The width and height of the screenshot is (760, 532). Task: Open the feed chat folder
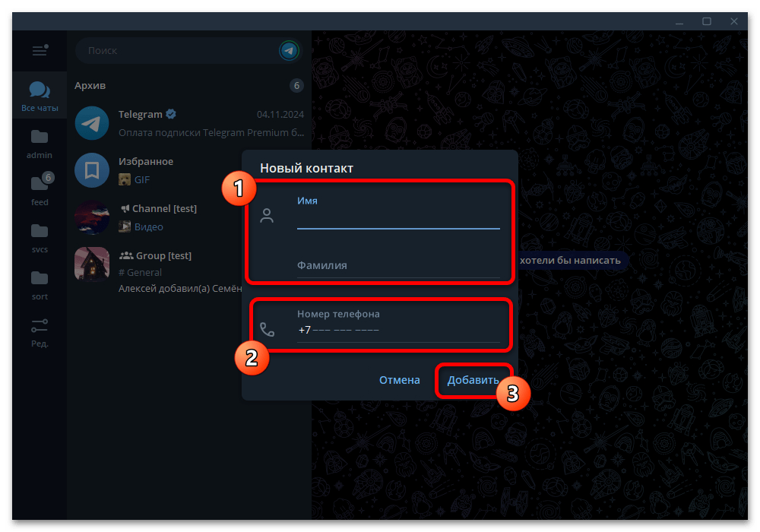[x=40, y=190]
